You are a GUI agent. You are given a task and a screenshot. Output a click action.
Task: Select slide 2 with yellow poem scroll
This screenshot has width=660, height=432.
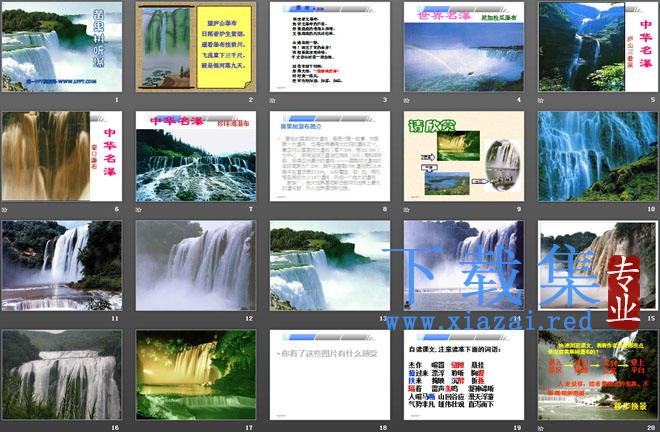[x=196, y=47]
